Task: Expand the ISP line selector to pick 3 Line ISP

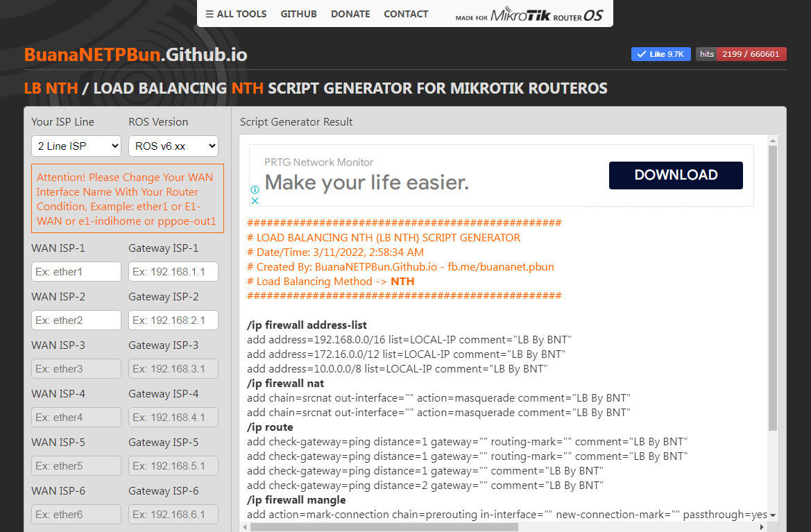Action: pos(76,146)
